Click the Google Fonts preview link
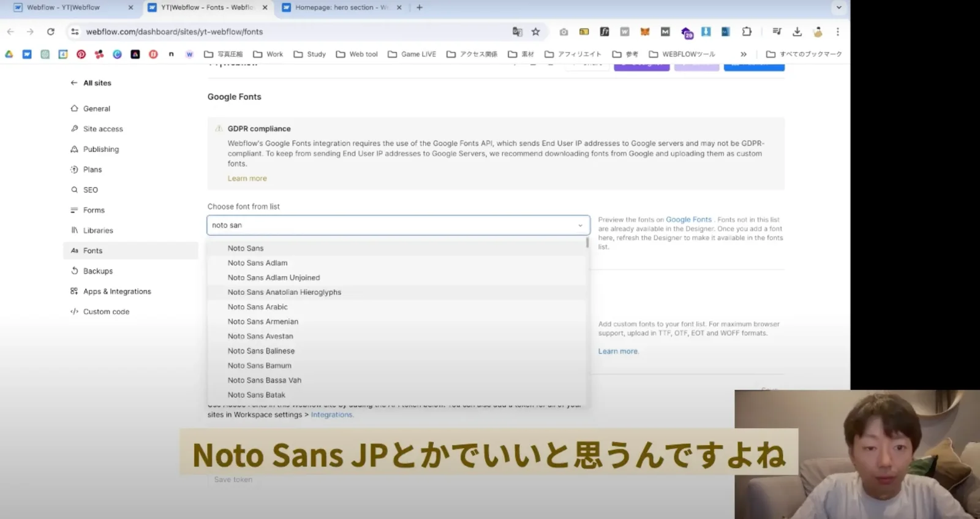 688,219
